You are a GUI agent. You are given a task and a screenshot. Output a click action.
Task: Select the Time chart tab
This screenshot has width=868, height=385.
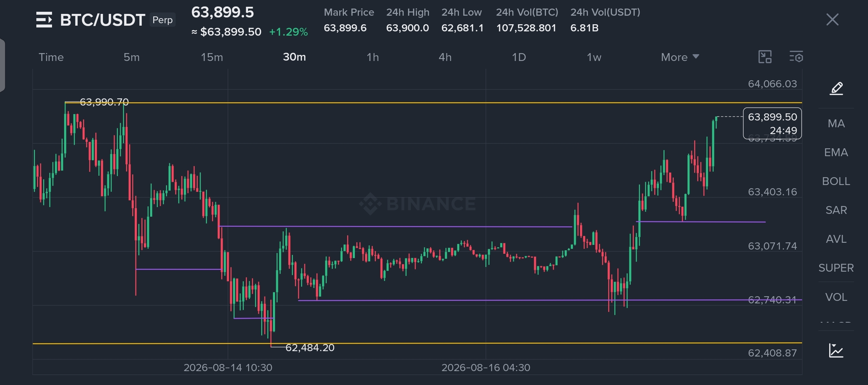pyautogui.click(x=51, y=57)
